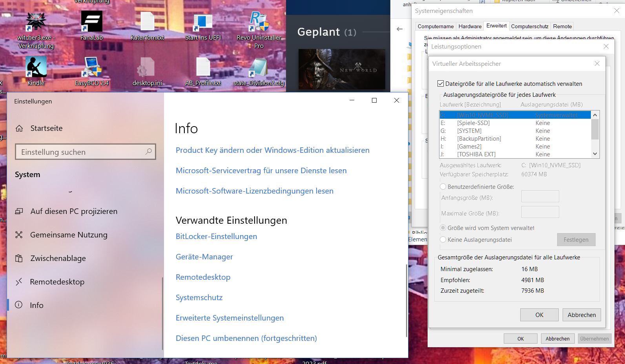Image resolution: width=625 pixels, height=364 pixels.
Task: Select drive H: BackupPartition row
Action: tap(515, 138)
